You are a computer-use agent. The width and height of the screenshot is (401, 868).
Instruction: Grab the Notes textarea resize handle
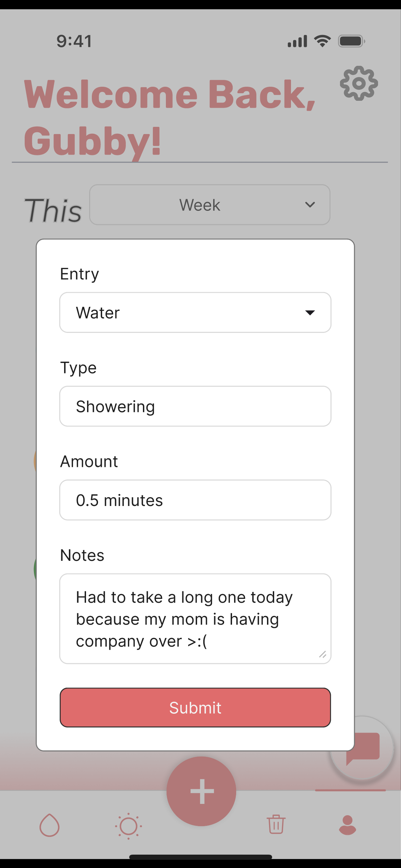323,654
